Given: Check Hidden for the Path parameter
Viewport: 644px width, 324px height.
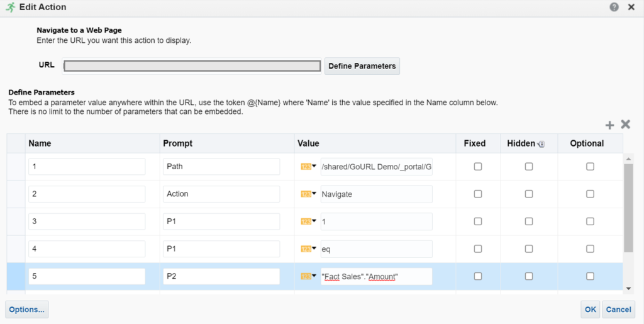Looking at the screenshot, I should [x=529, y=166].
